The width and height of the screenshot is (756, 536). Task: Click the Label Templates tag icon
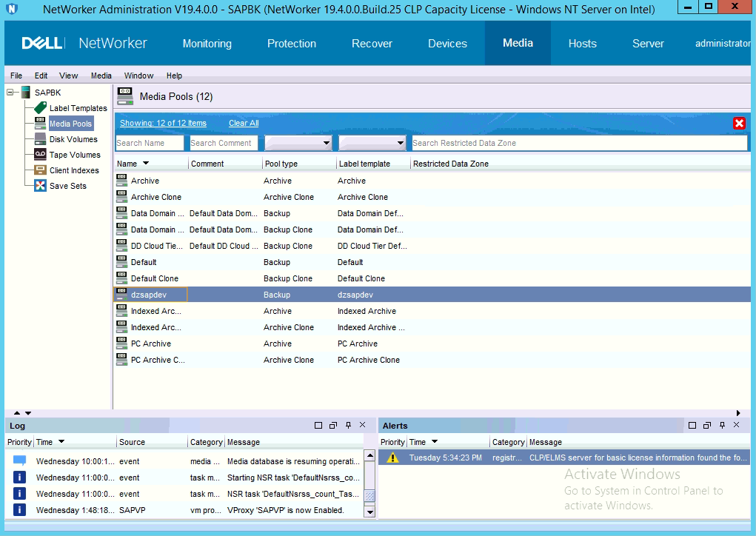(40, 108)
